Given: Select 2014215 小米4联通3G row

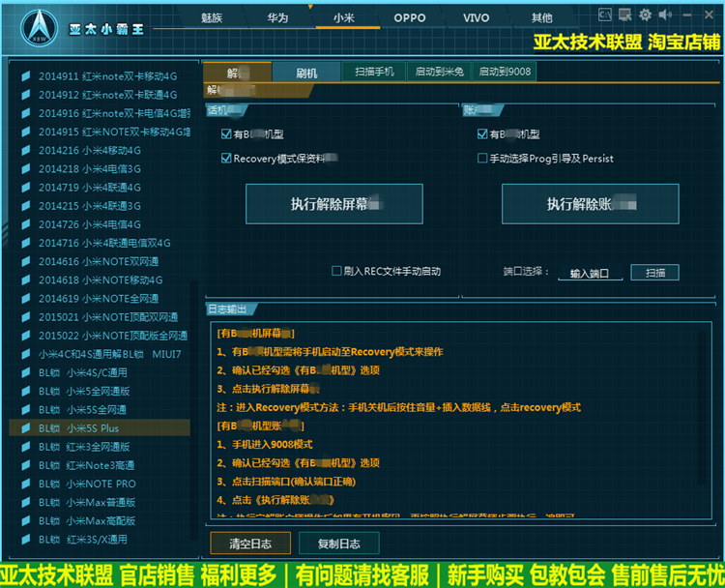Looking at the screenshot, I should click(100, 205).
